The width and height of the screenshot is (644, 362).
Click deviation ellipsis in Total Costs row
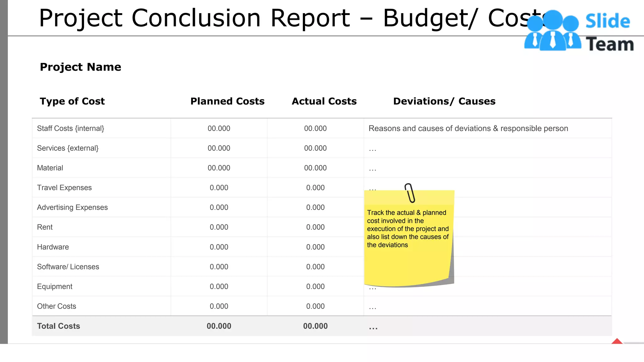point(373,329)
